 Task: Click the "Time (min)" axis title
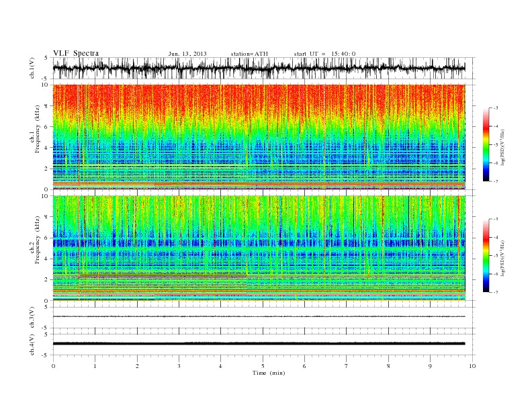coord(269,373)
